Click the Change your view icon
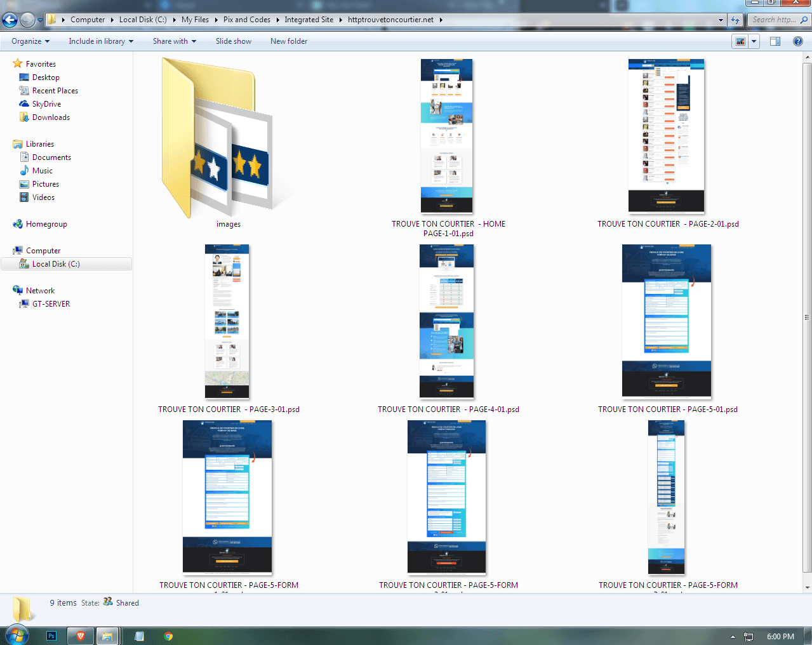The width and height of the screenshot is (812, 645). (x=740, y=41)
